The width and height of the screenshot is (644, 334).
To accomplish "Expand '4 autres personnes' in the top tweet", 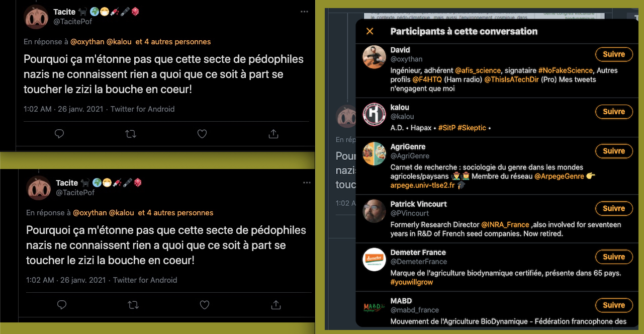I will click(173, 42).
